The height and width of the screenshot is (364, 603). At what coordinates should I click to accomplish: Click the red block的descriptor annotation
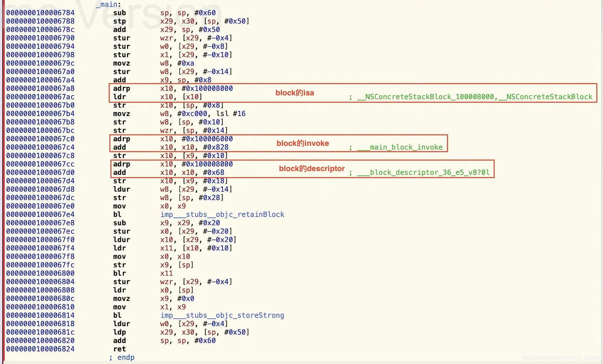pos(312,169)
